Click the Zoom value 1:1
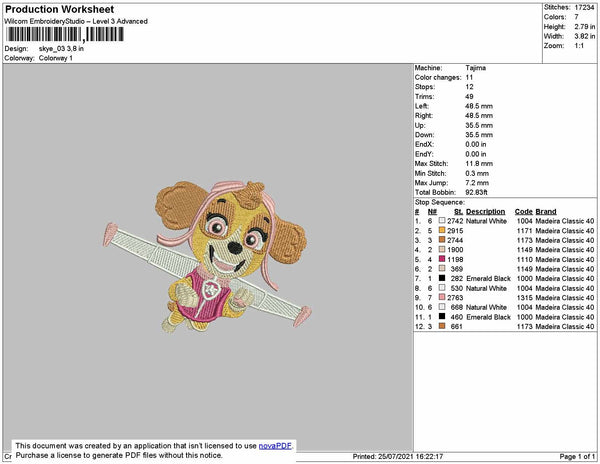Screen dimensions: 600x464 click(579, 46)
